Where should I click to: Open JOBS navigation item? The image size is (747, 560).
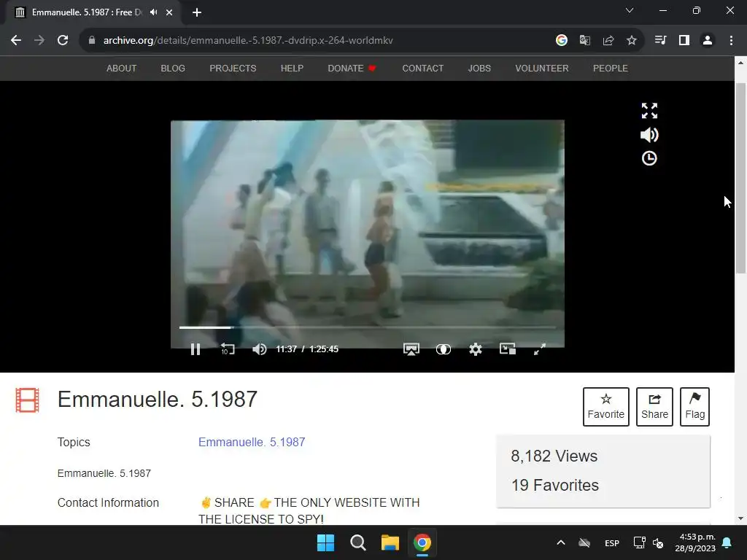pyautogui.click(x=479, y=69)
